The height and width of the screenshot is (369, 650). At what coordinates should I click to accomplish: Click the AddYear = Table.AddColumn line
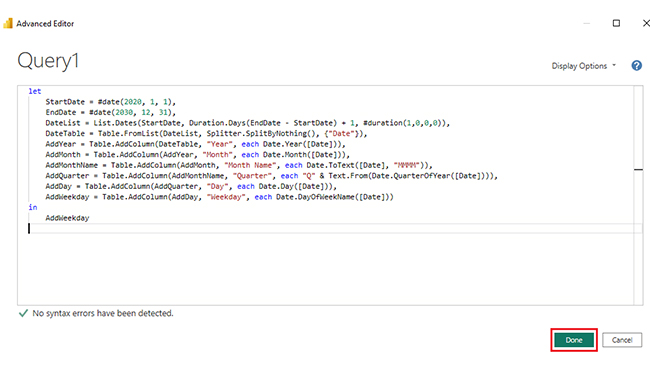pyautogui.click(x=196, y=144)
